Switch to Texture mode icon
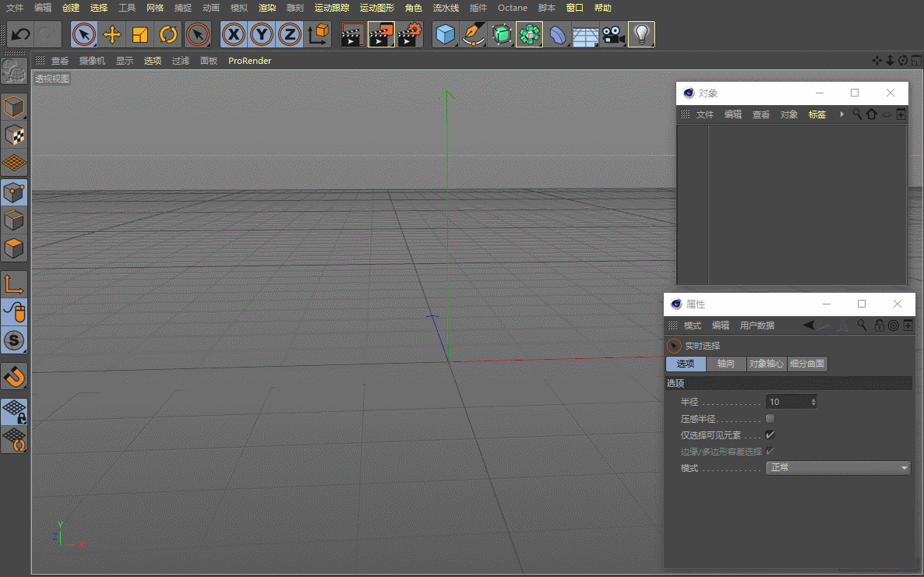This screenshot has width=924, height=577. pos(14,135)
